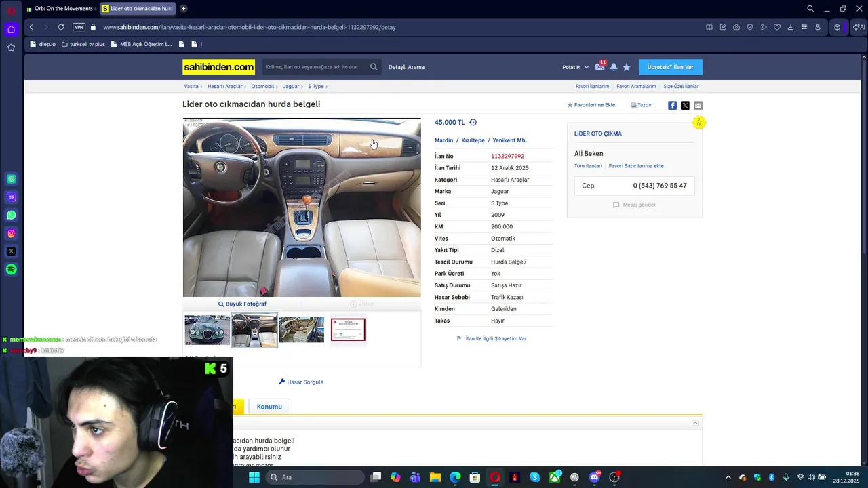868x488 pixels.
Task: Open Size Özel İlanlar
Action: click(681, 86)
